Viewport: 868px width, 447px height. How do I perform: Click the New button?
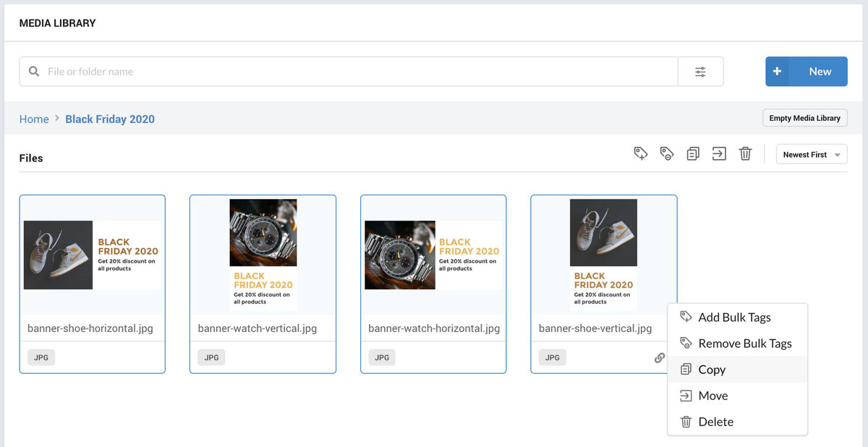click(806, 72)
